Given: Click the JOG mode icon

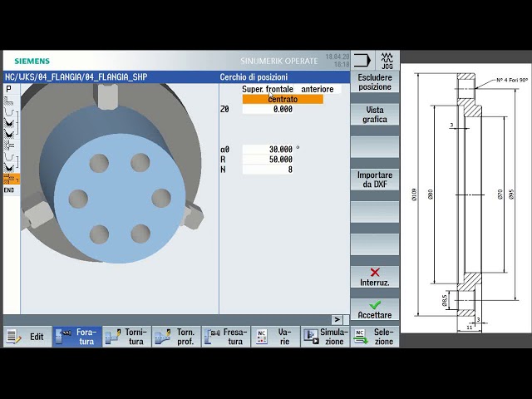Looking at the screenshot, I should (x=387, y=61).
